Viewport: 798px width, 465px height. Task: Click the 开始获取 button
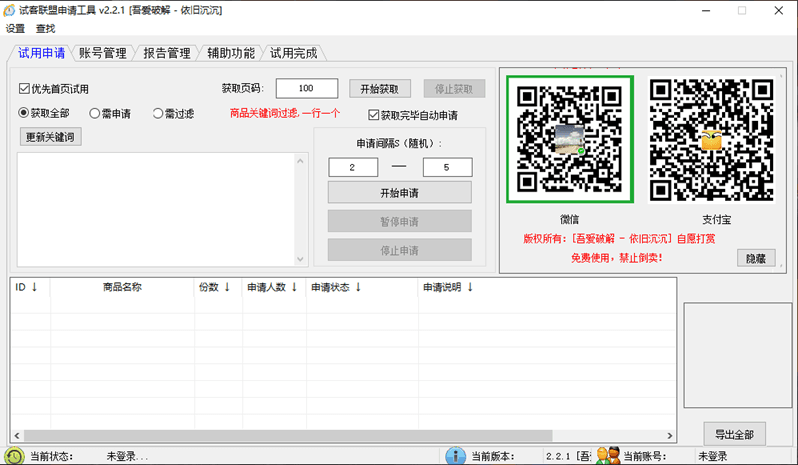(380, 89)
